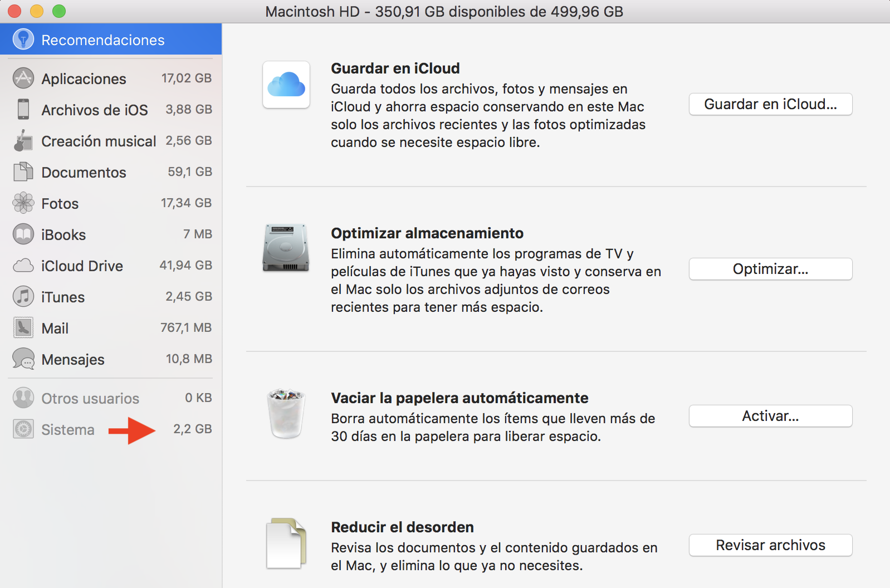Click the iCloud icon beside Guardar en iCloud
890x588 pixels.
tap(286, 85)
